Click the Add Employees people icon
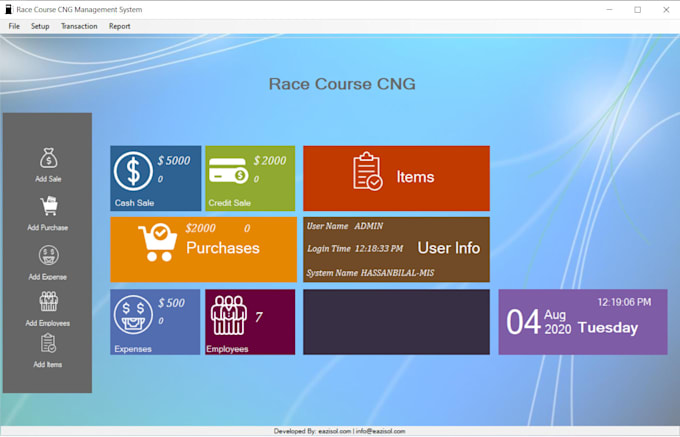This screenshot has height=437, width=680. point(49,301)
